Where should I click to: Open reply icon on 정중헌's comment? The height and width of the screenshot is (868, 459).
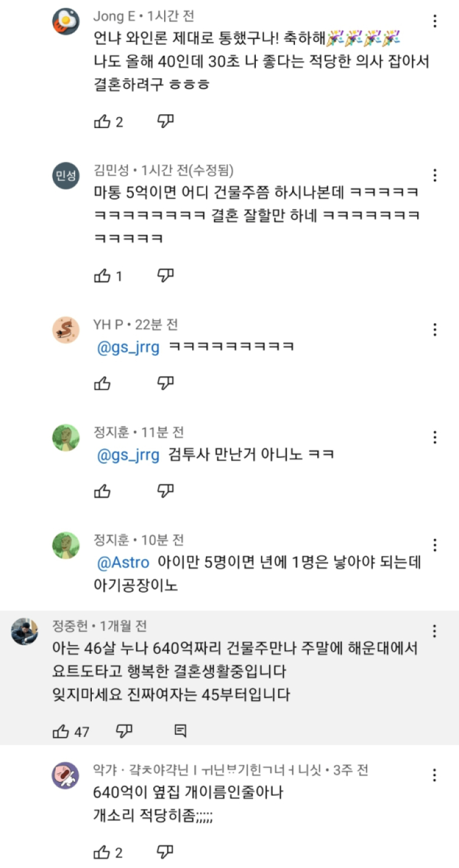coord(180,731)
